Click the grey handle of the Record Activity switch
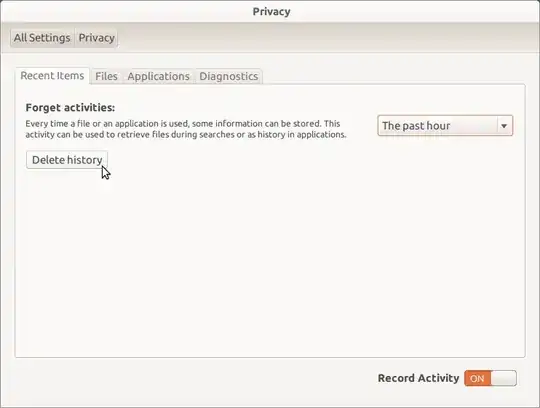 503,378
